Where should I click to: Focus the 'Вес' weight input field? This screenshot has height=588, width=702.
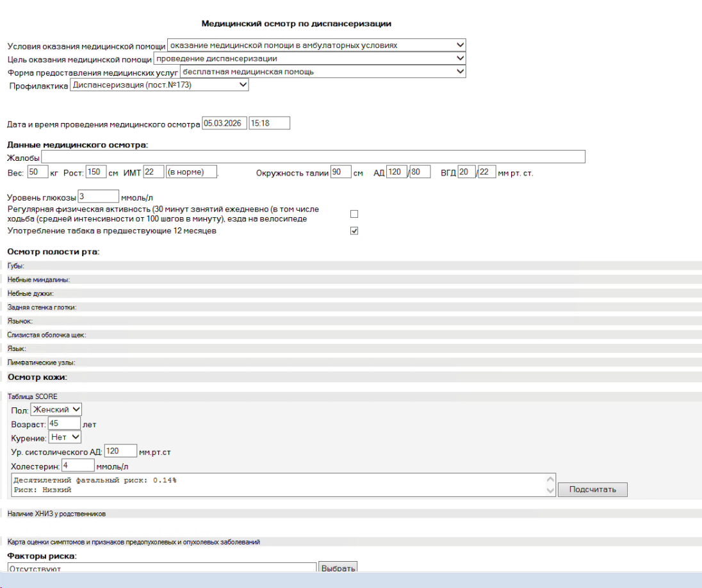point(38,172)
